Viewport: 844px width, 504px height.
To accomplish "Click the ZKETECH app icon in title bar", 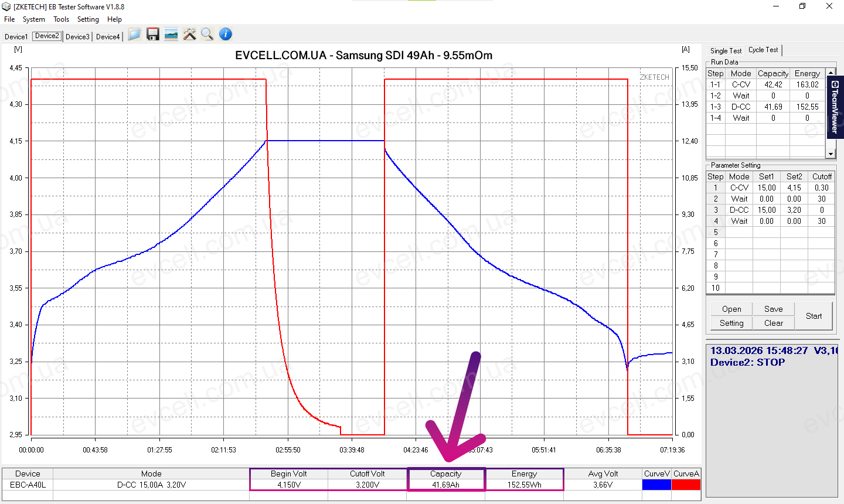I will (6, 6).
